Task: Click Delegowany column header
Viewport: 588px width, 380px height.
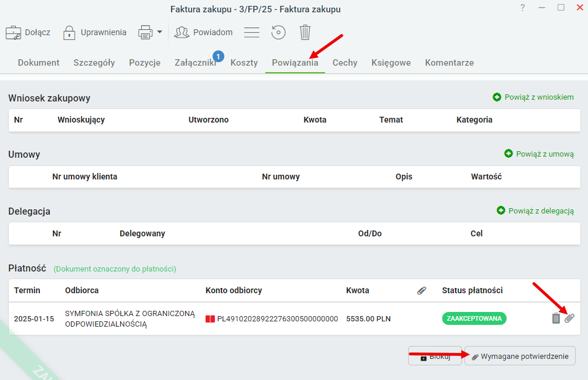Action: click(142, 233)
